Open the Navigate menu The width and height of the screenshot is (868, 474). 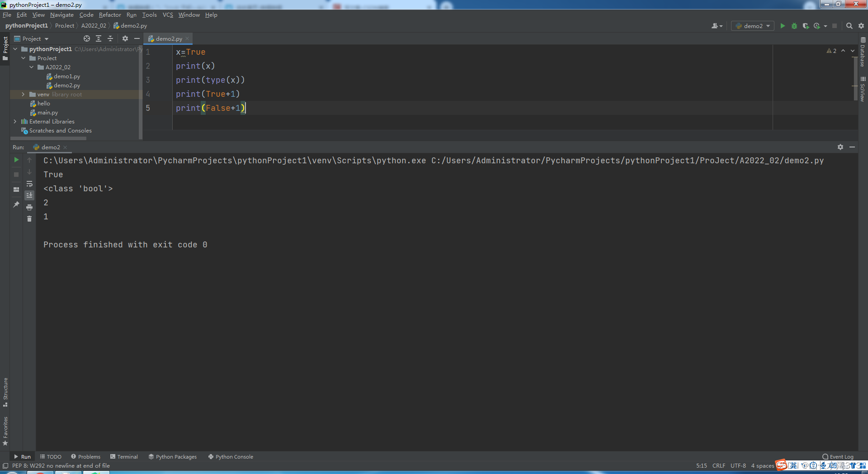point(62,14)
